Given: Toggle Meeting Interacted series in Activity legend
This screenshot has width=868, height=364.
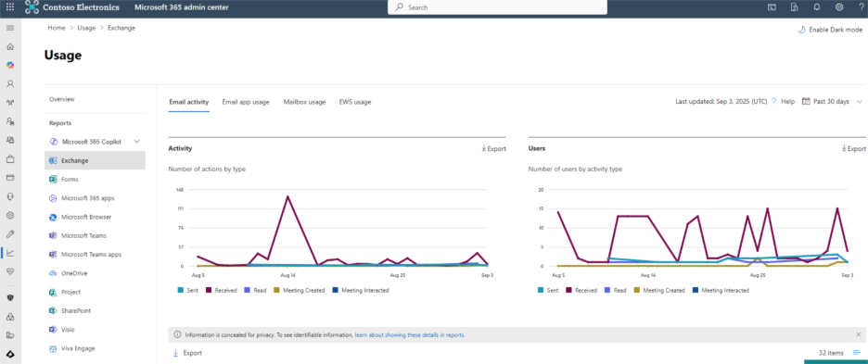Looking at the screenshot, I should click(x=361, y=290).
